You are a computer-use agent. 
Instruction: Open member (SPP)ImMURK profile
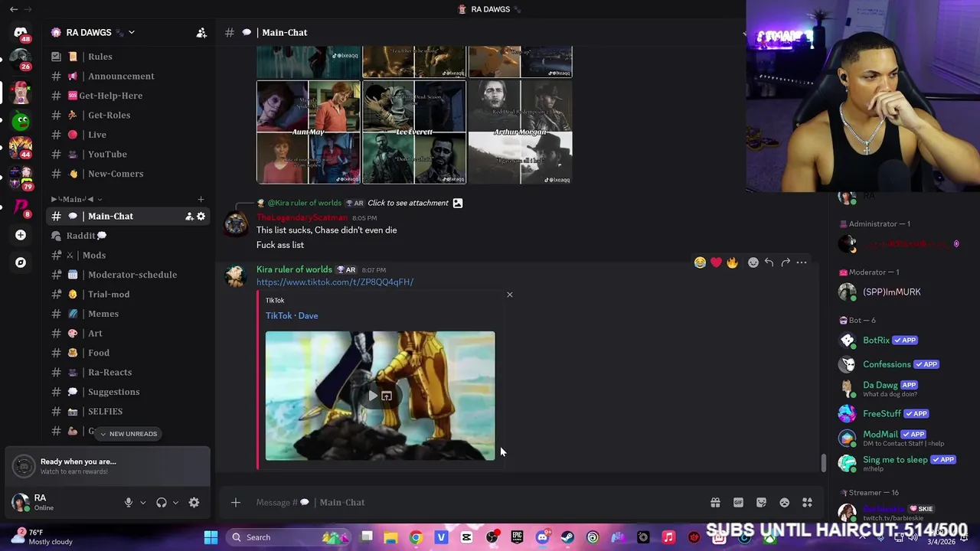(x=892, y=292)
